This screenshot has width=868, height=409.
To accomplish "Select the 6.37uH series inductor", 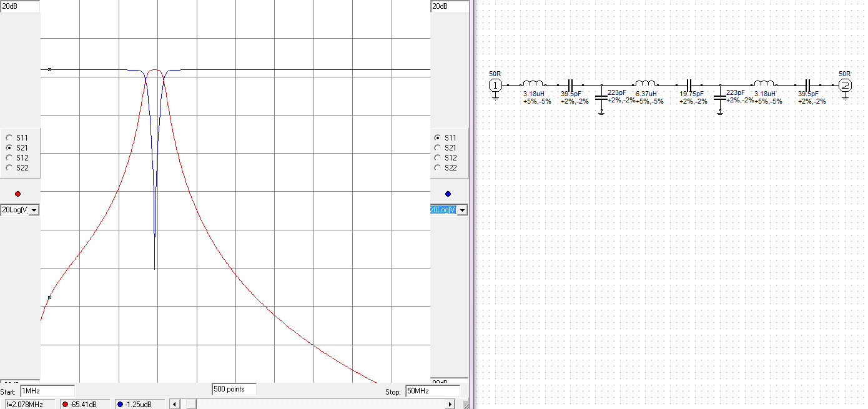I will [645, 84].
